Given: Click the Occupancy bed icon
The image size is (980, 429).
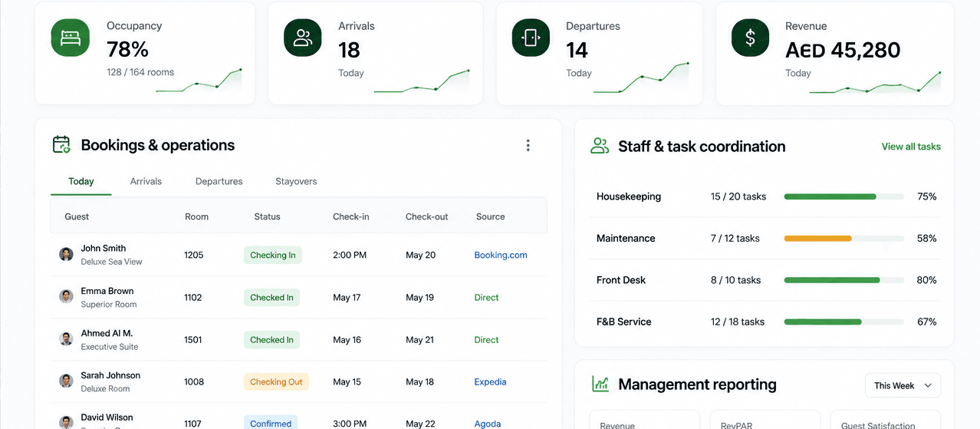Looking at the screenshot, I should pos(71,38).
